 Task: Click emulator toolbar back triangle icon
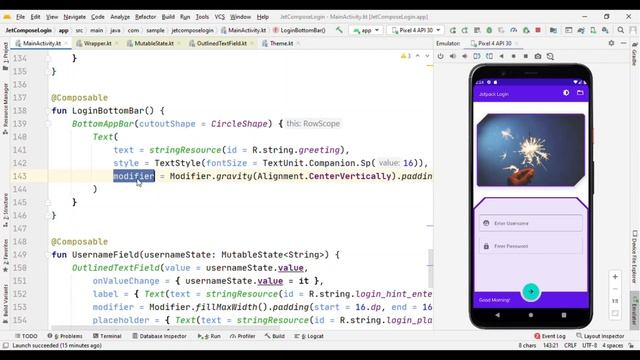[501, 56]
